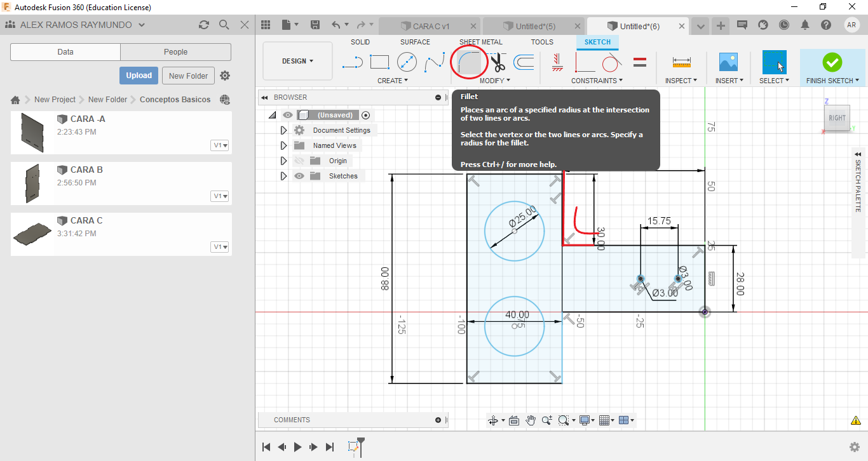868x461 pixels.
Task: Expand the Sketches node
Action: (283, 176)
